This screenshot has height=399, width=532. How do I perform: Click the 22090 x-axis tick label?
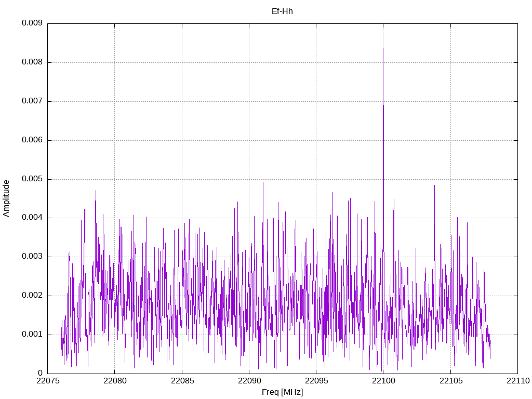(x=249, y=381)
